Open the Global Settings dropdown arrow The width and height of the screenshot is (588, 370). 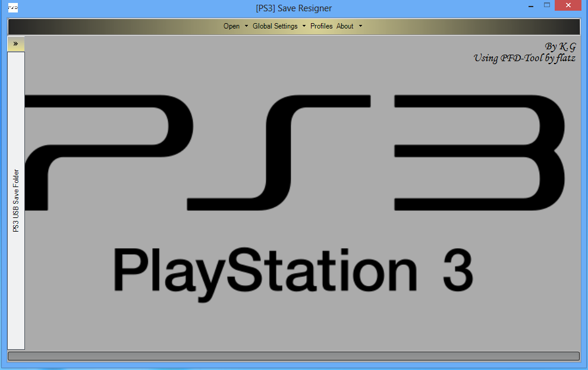tap(303, 26)
